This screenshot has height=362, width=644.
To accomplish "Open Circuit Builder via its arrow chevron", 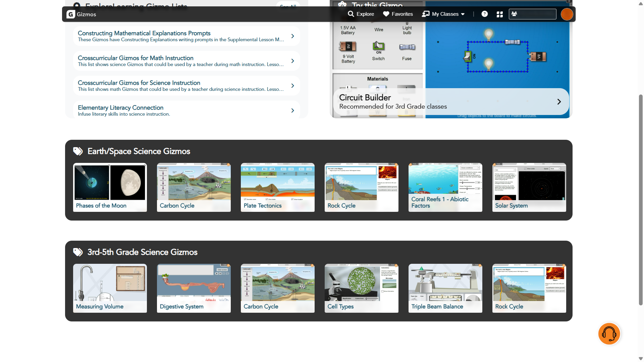I will coord(559,102).
